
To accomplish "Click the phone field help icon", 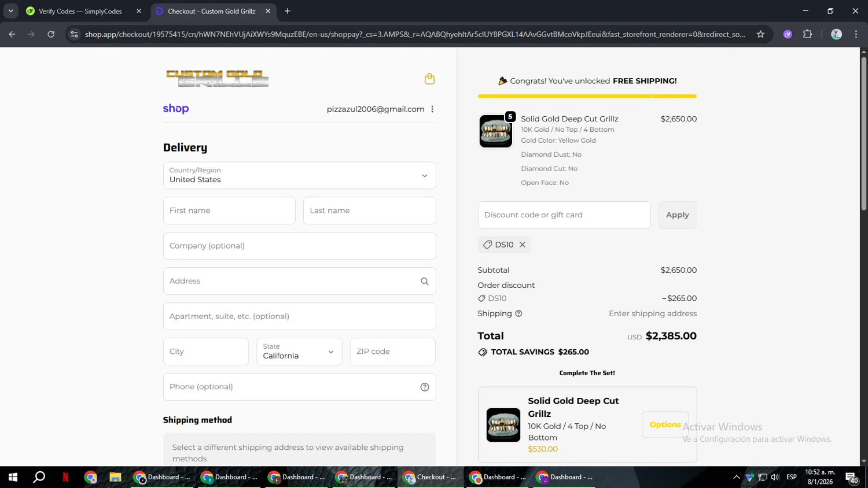I will coord(425,387).
